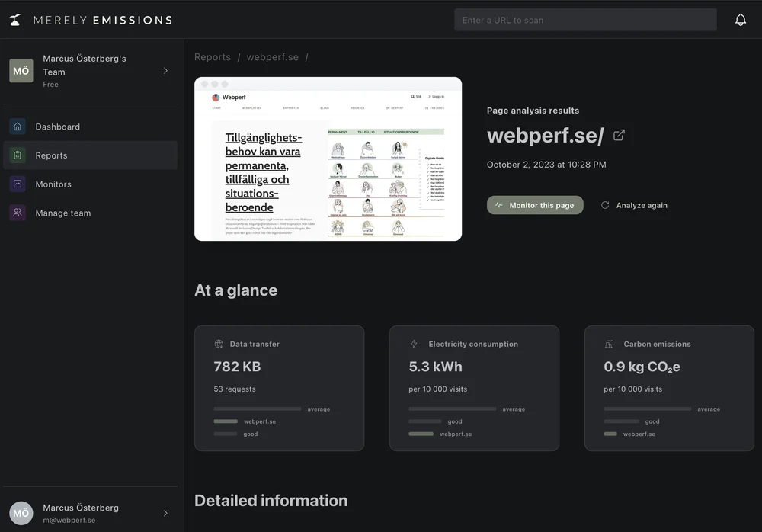Click the factory icon on Carbon emissions card

[x=607, y=343]
